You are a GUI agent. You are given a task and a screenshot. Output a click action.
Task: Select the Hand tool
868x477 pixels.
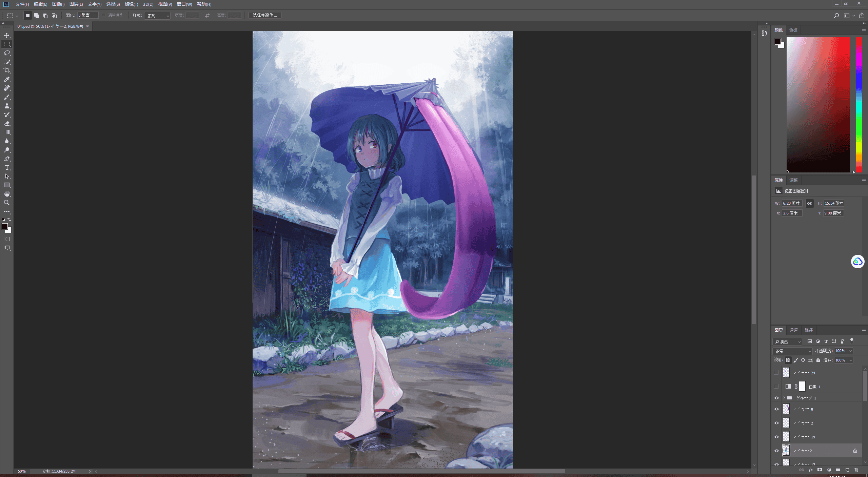click(x=7, y=194)
